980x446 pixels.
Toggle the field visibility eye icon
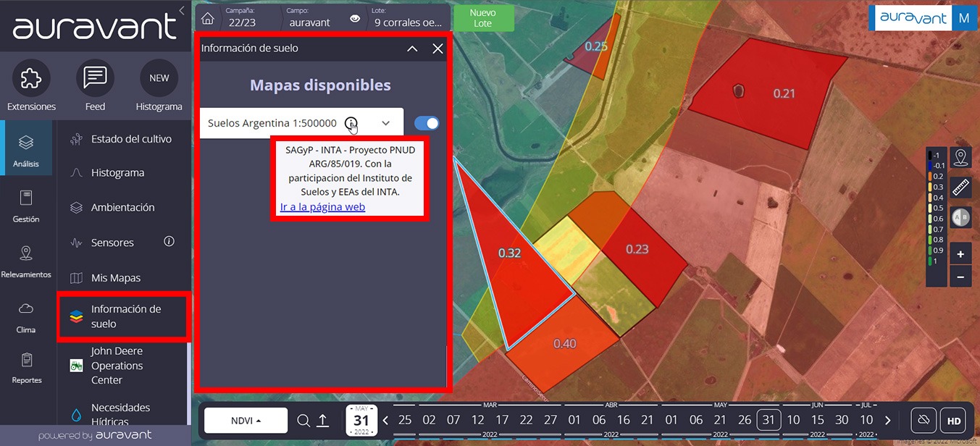coord(355,19)
